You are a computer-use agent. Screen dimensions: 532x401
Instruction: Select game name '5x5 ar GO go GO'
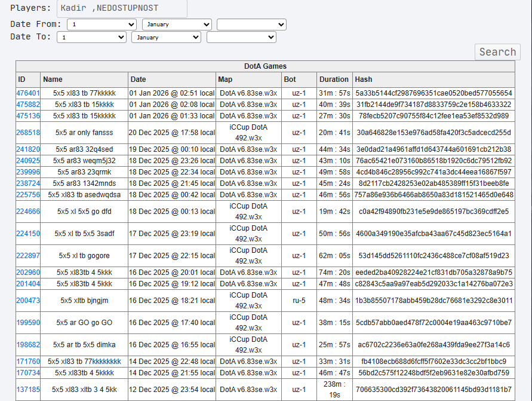click(84, 323)
